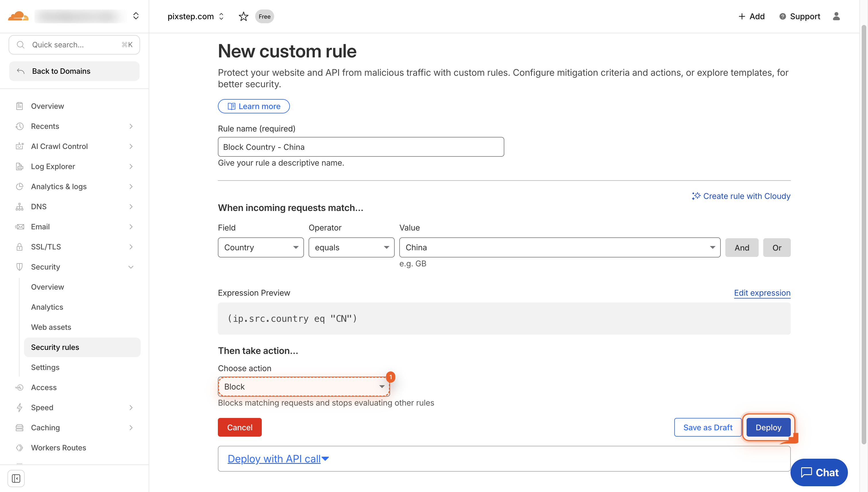Click the Rule name input field
The image size is (868, 492).
[x=361, y=147]
